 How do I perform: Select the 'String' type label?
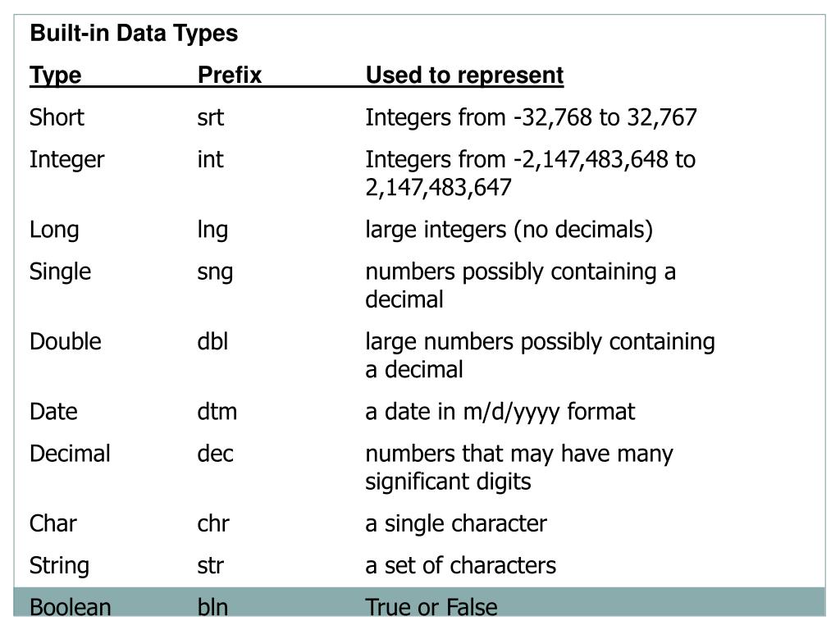[x=59, y=566]
